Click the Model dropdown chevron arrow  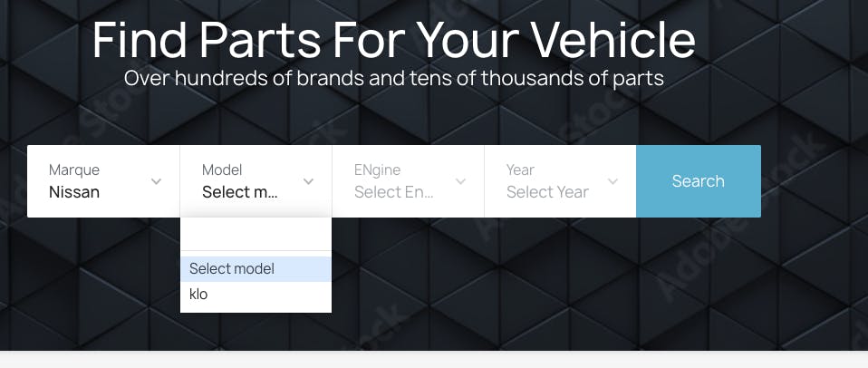(309, 181)
